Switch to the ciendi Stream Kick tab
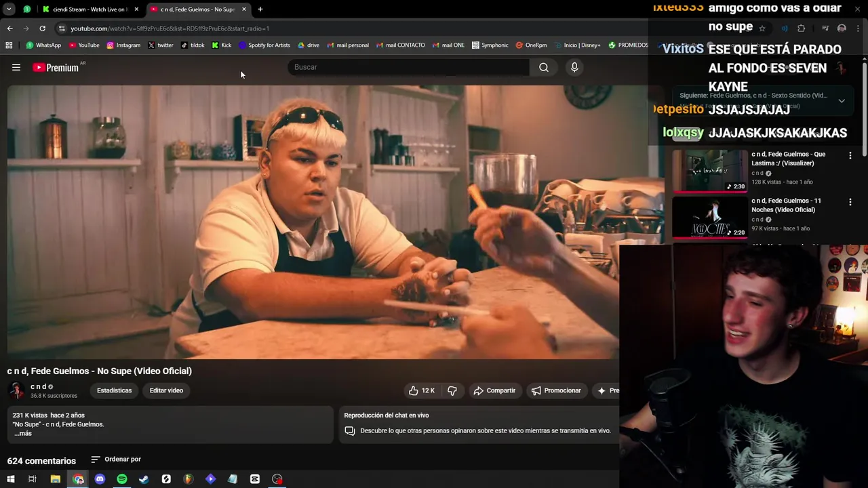 pos(90,9)
